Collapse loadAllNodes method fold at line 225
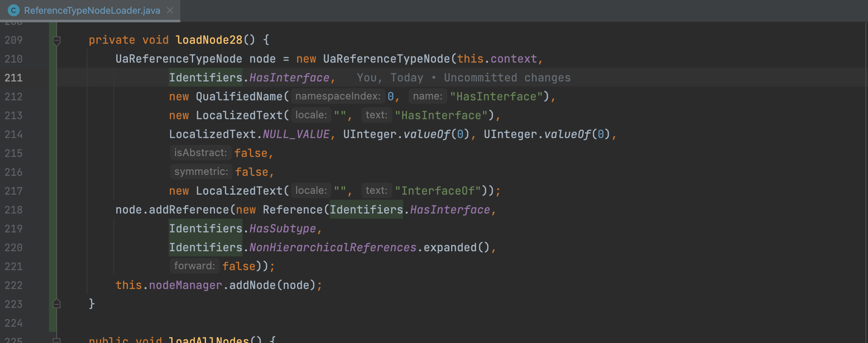The height and width of the screenshot is (343, 868). (x=57, y=340)
